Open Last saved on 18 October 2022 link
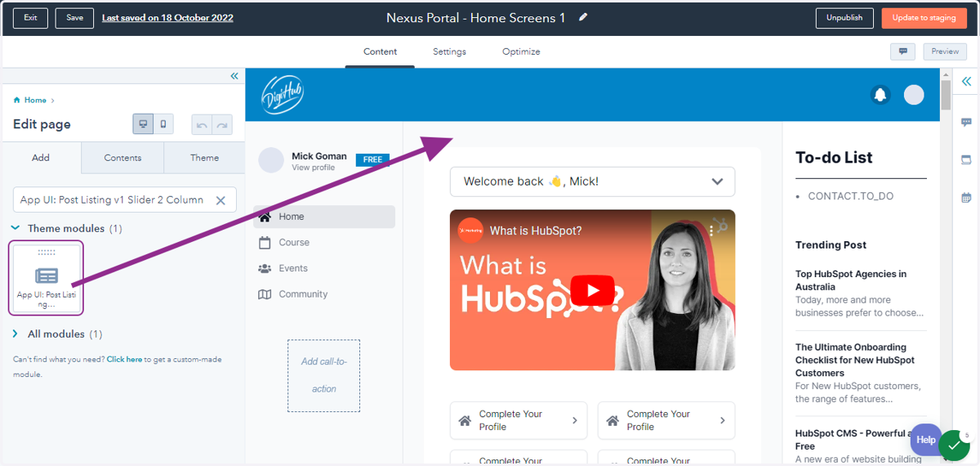Viewport: 980px width, 466px height. click(x=167, y=18)
